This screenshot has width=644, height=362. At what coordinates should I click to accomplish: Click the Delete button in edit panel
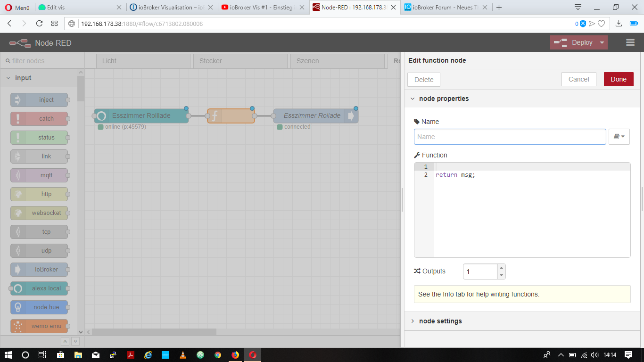pyautogui.click(x=424, y=80)
